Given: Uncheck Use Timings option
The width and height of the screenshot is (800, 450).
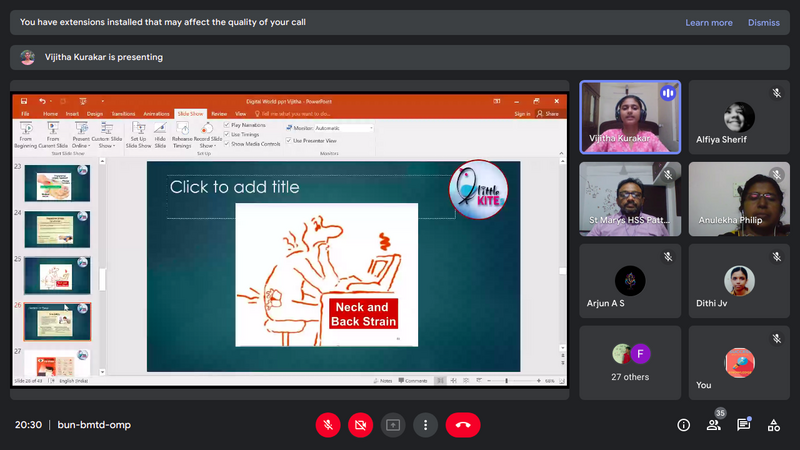Looking at the screenshot, I should [227, 134].
